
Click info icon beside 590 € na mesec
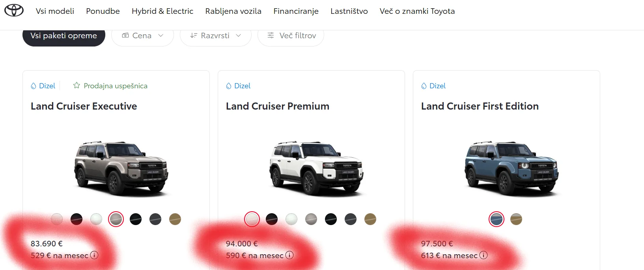289,255
